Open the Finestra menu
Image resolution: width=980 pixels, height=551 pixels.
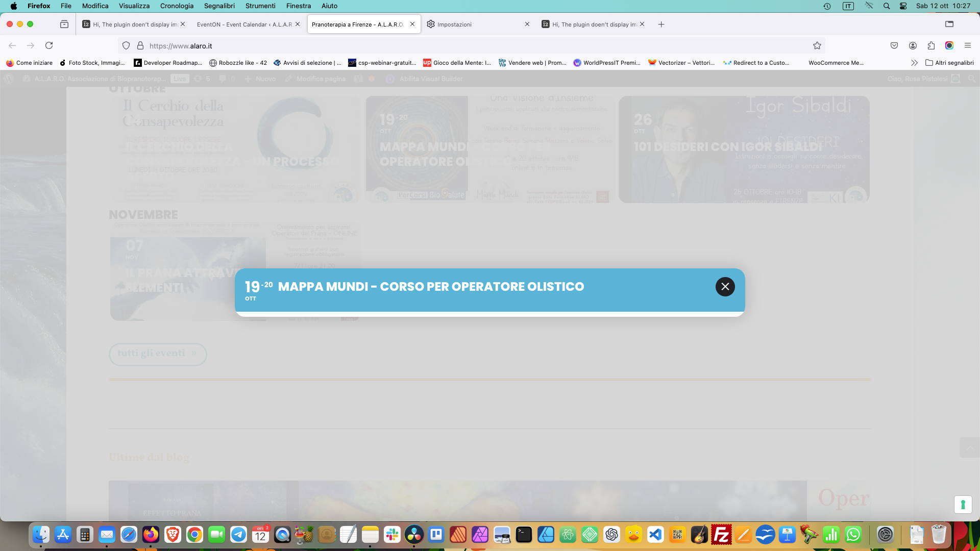point(299,6)
